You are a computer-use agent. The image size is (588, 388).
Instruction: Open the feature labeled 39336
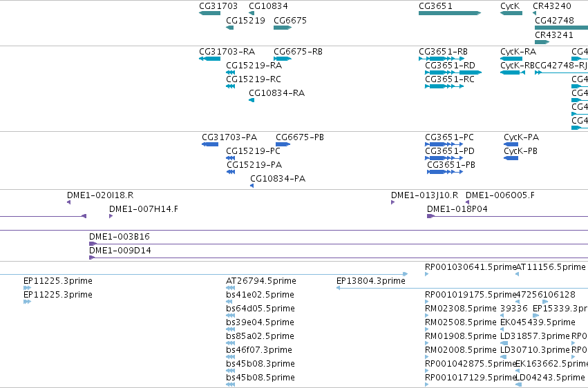pos(514,309)
